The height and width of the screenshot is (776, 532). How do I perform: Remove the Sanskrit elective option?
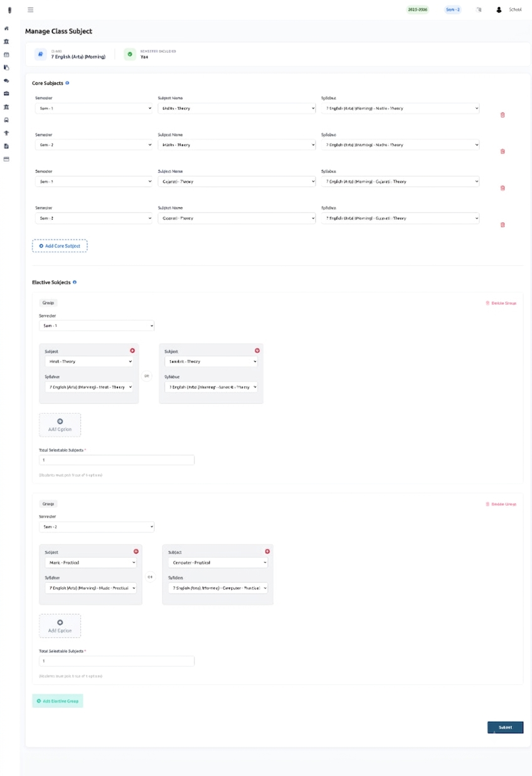257,351
